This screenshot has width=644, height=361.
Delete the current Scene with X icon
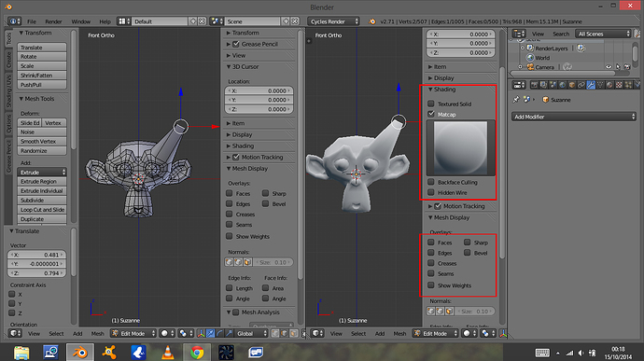pyautogui.click(x=295, y=21)
